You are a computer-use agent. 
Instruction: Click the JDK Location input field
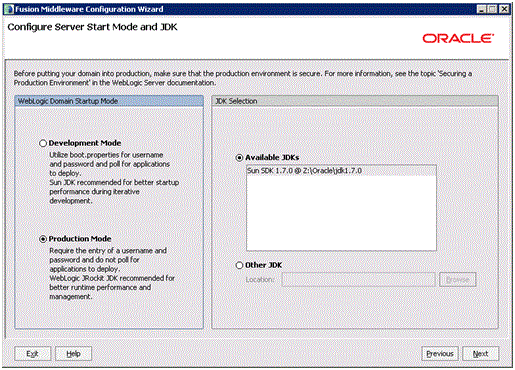358,280
